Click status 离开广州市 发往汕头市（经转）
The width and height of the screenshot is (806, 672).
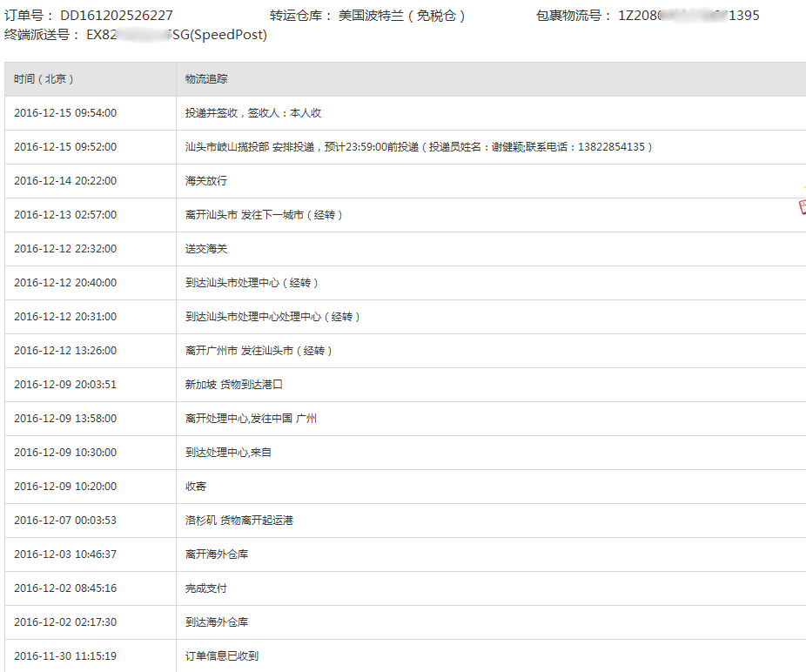(x=259, y=350)
